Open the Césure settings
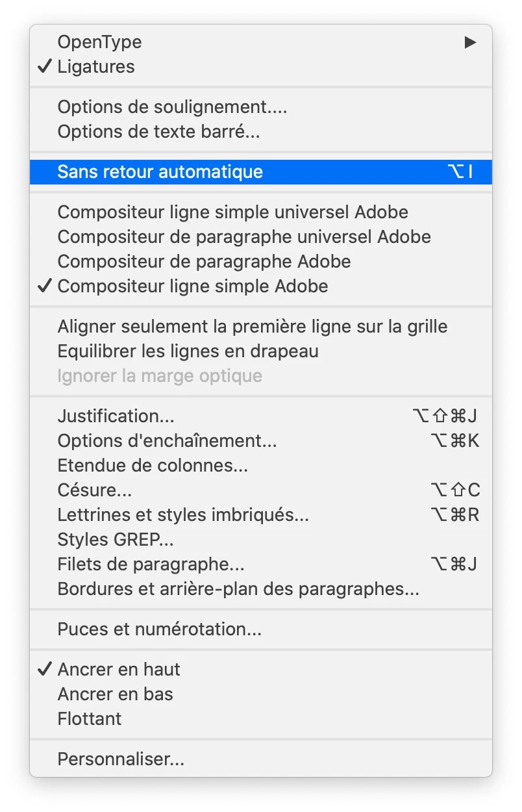This screenshot has width=522, height=812. click(95, 490)
